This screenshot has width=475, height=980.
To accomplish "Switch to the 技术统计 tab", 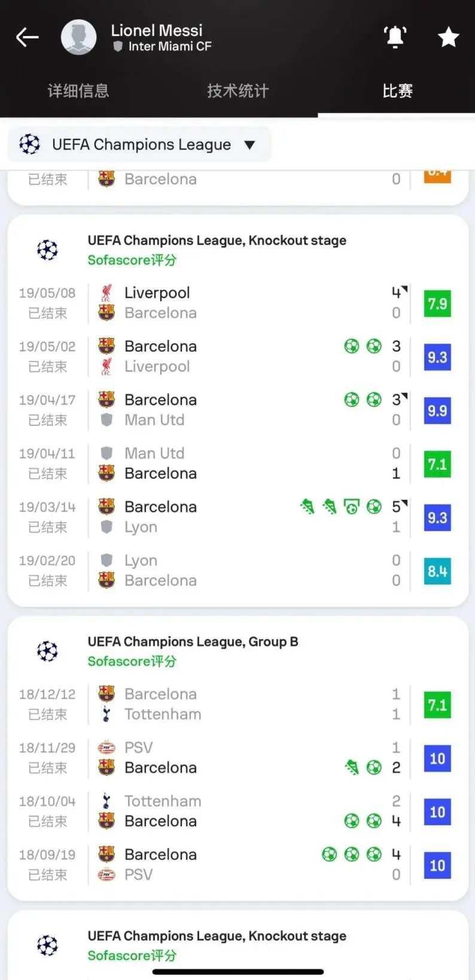I will click(237, 91).
